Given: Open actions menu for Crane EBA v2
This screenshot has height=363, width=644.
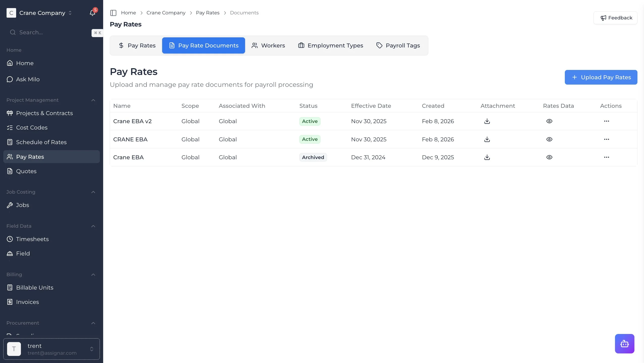Looking at the screenshot, I should click(x=606, y=121).
